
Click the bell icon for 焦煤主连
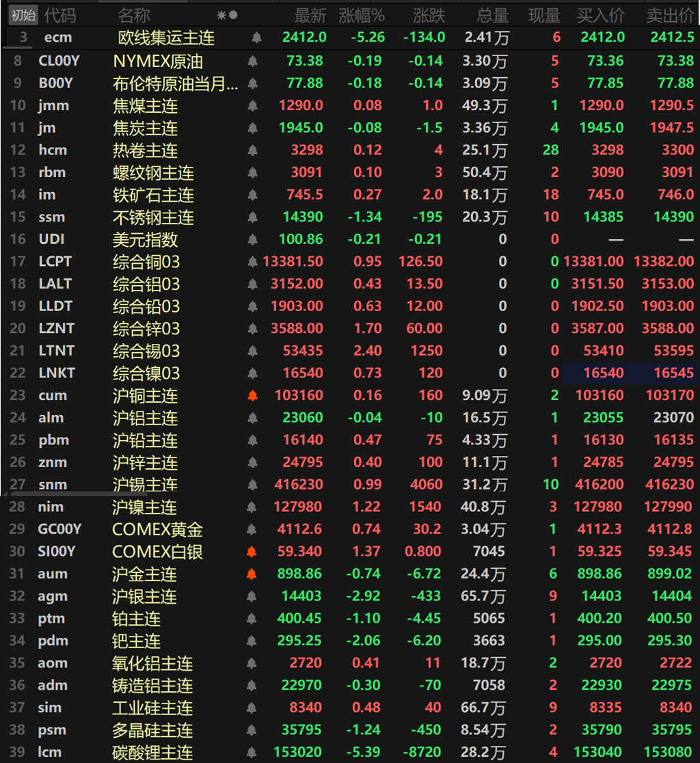pos(252,105)
